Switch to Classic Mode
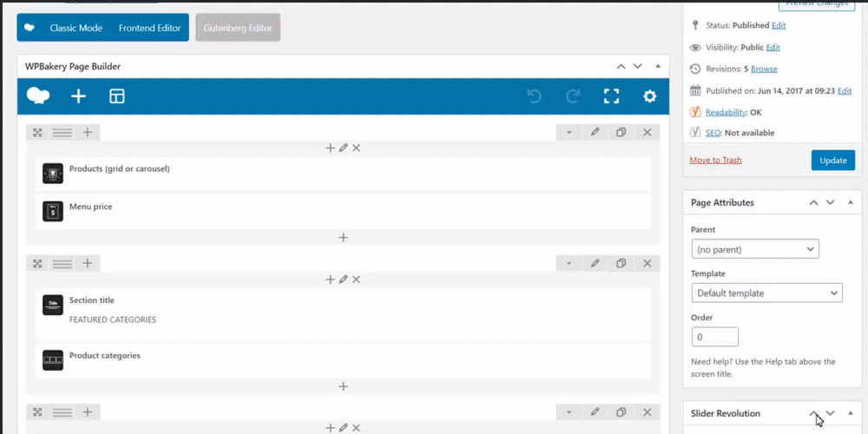868x434 pixels. coord(76,28)
